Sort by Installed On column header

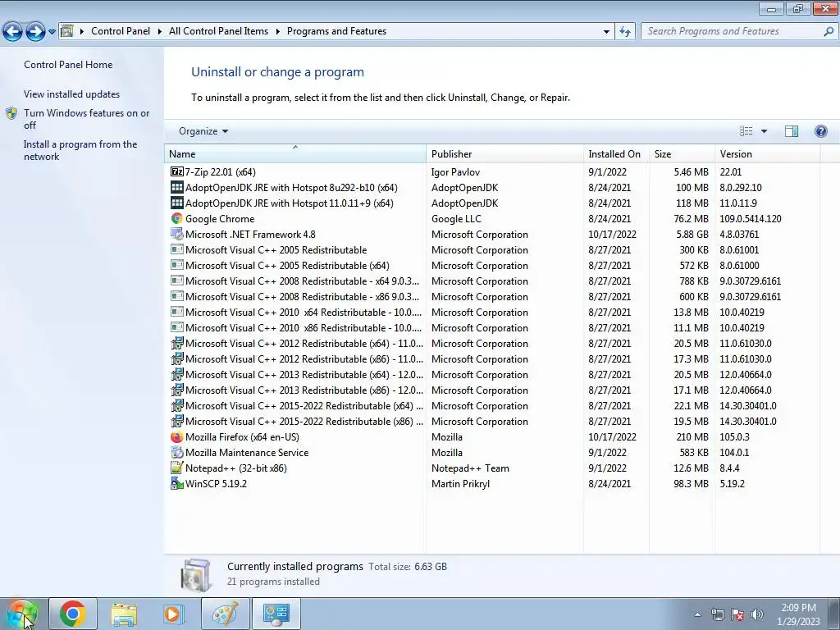click(x=616, y=153)
